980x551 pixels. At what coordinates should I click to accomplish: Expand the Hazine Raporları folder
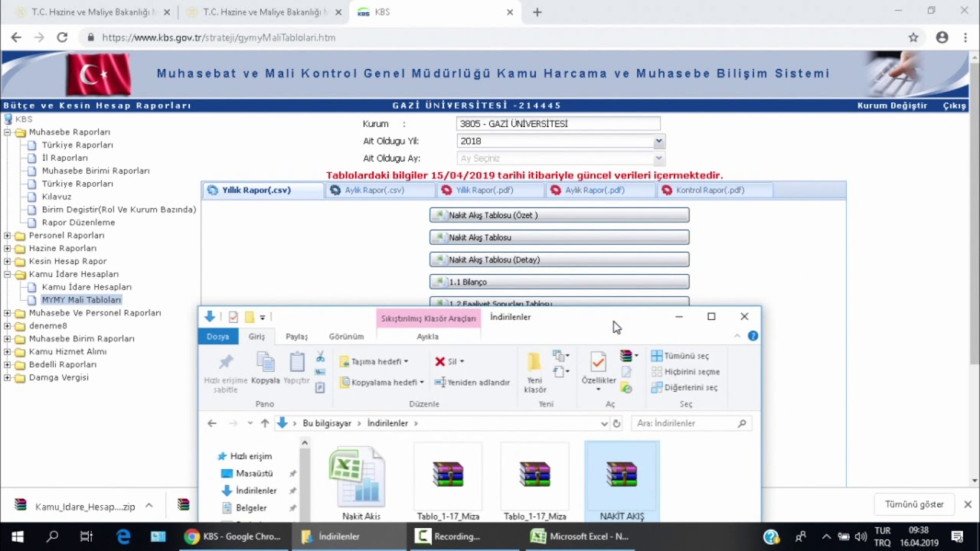click(x=8, y=249)
